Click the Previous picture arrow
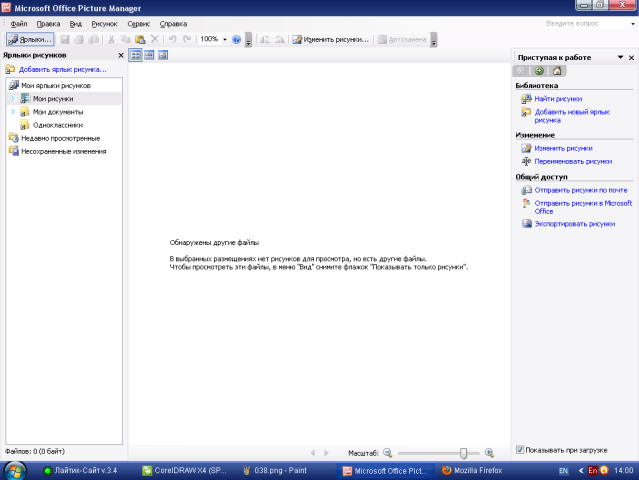This screenshot has width=639, height=480. [313, 453]
